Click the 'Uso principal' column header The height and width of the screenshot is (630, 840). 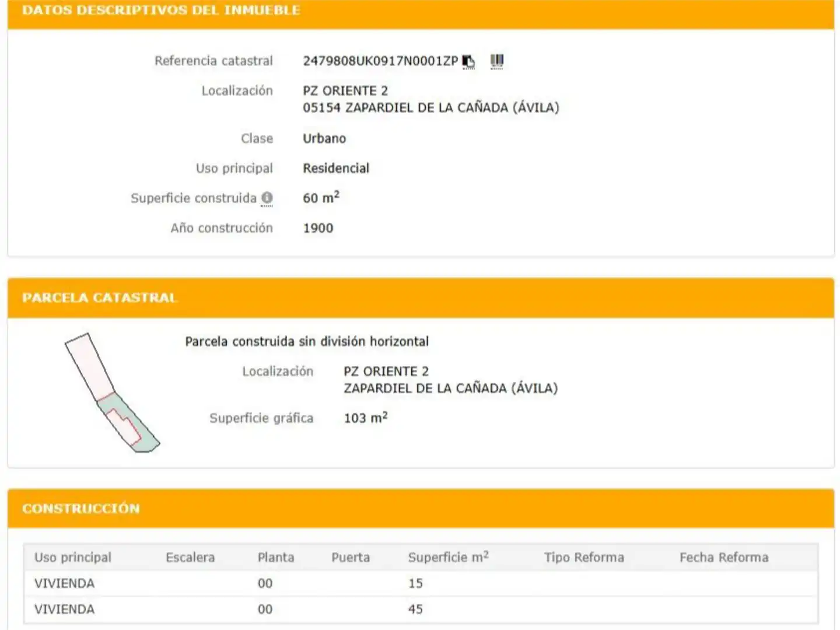(x=73, y=558)
